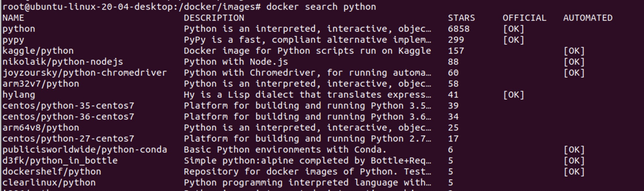Image resolution: width=644 pixels, height=191 pixels.
Task: Click the 6858 star count
Action: click(x=459, y=29)
